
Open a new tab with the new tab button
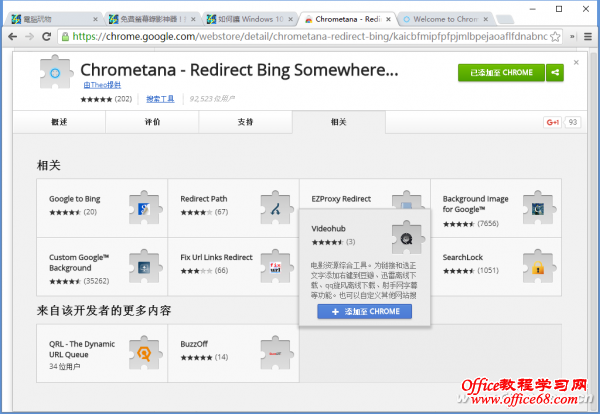point(504,19)
